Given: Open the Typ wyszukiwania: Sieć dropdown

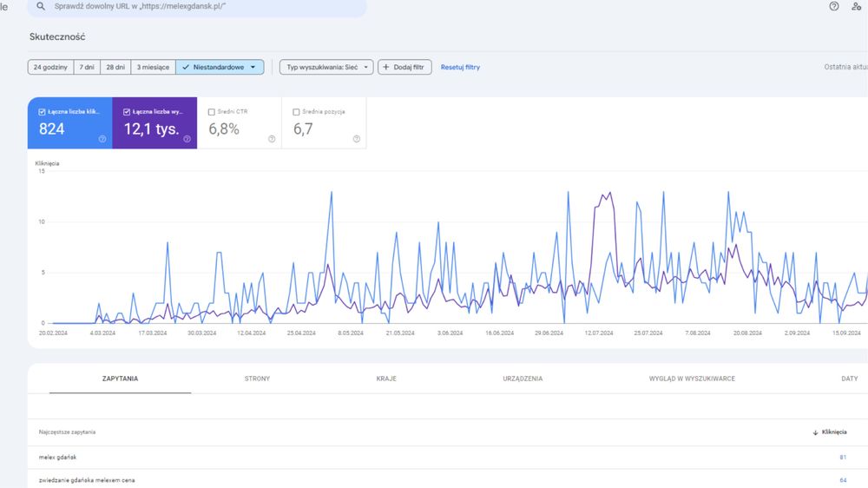Looking at the screenshot, I should coord(325,67).
